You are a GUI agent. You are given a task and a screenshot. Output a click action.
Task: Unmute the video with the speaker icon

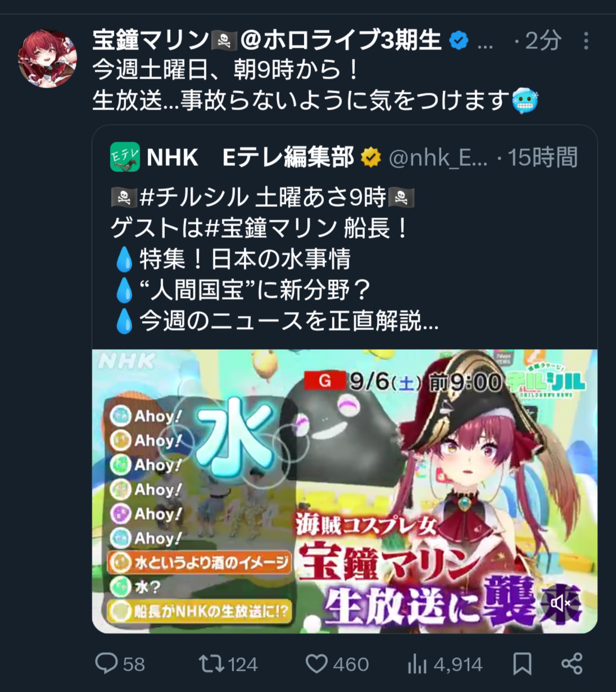(x=560, y=604)
